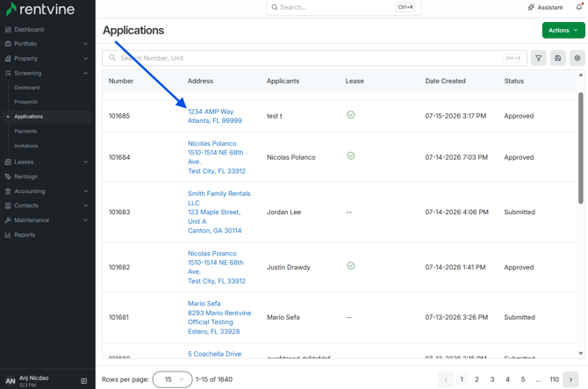
Task: Click application number 101683
Action: pyautogui.click(x=119, y=213)
